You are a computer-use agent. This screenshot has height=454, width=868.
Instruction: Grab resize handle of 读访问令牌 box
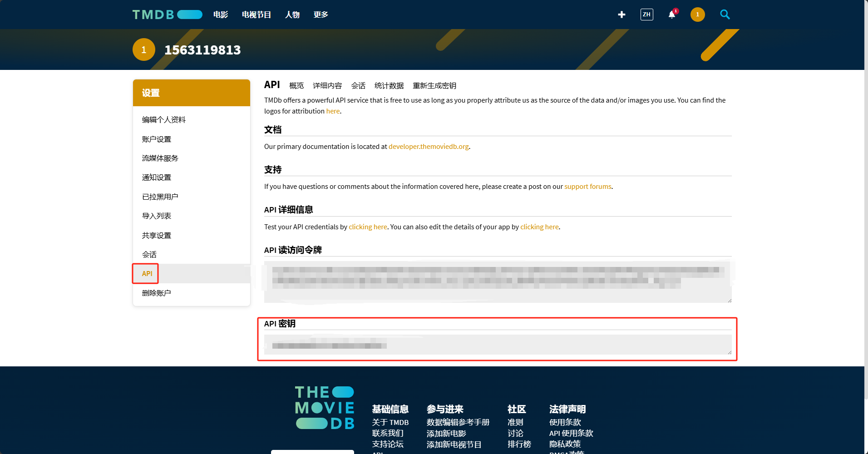[x=730, y=301]
